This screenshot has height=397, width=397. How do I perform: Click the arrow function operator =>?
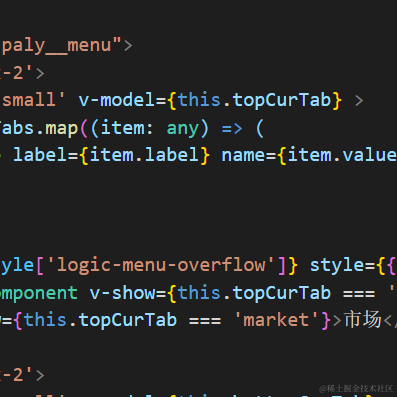(x=232, y=129)
